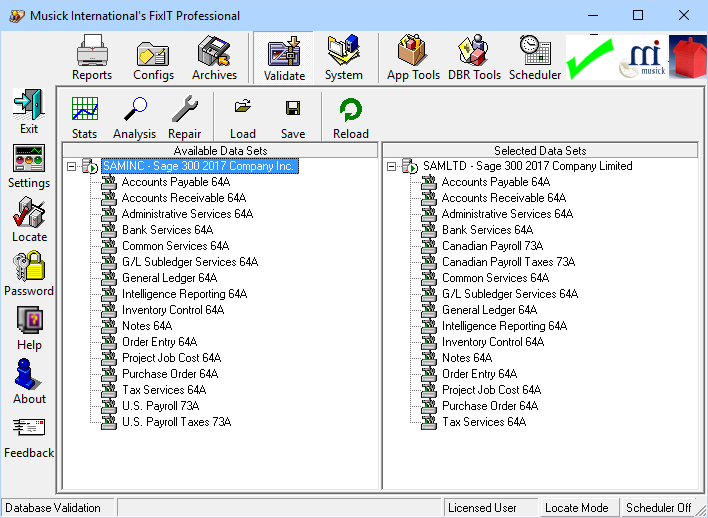Select SAMINC - Sage 300 2017 Company Inc.
This screenshot has height=518, width=708.
(x=199, y=166)
